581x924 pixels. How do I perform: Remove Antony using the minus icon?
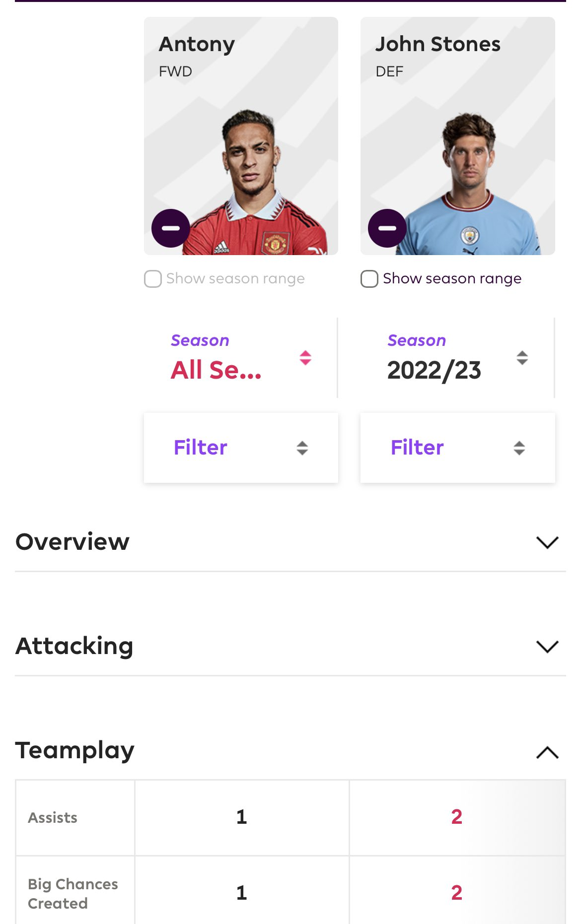pos(170,228)
